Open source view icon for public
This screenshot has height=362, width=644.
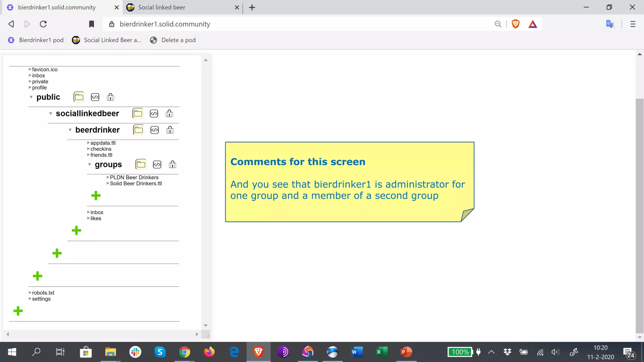[x=95, y=97]
